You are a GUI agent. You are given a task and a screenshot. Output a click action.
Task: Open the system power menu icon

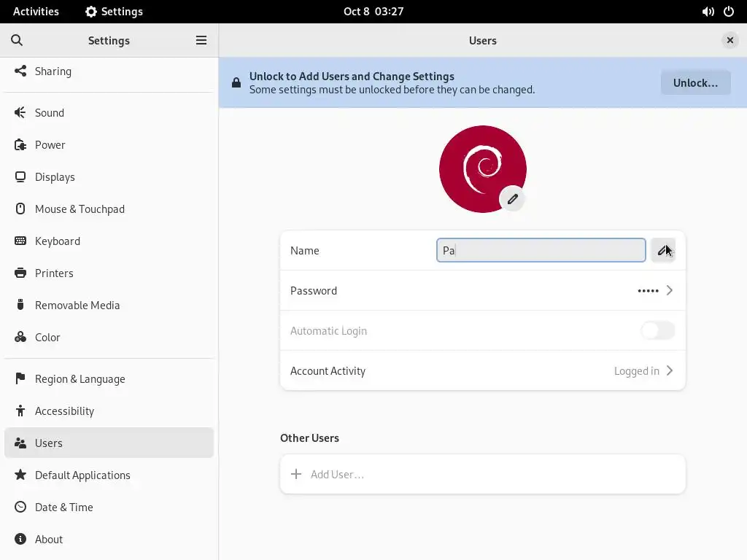(729, 12)
